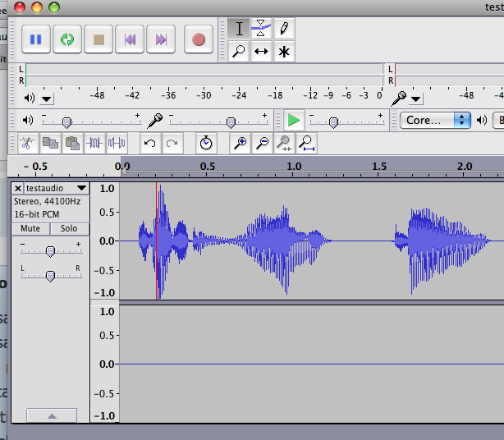Image resolution: width=504 pixels, height=440 pixels.
Task: Close the testaudio track with X
Action: pos(18,188)
